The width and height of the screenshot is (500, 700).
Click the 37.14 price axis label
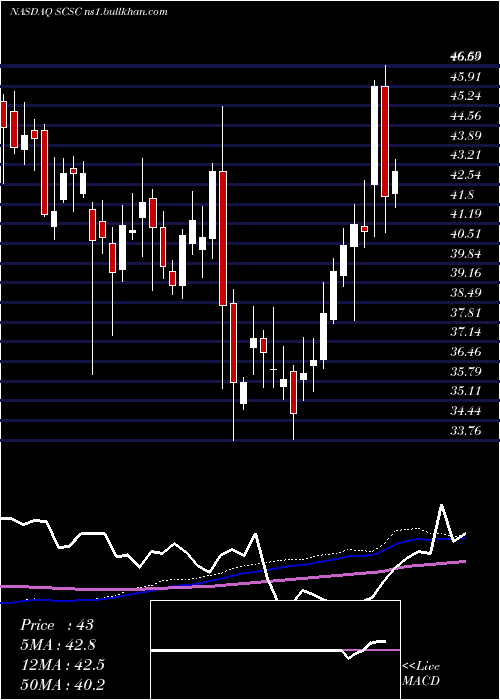[466, 332]
